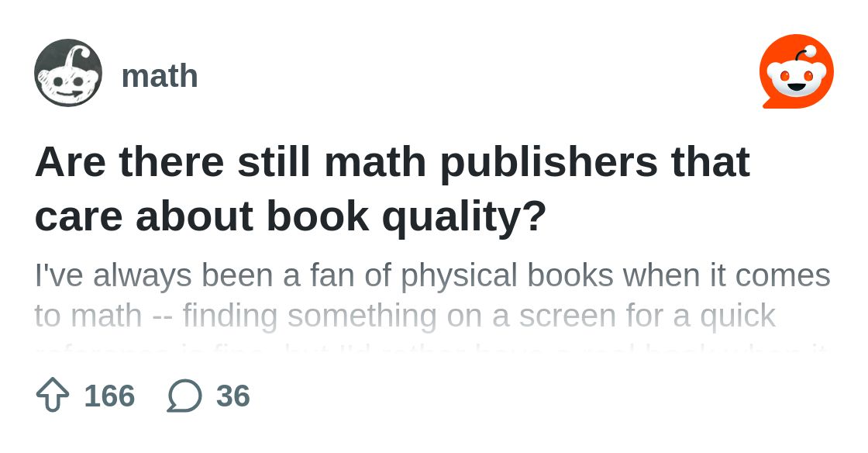This screenshot has width=868, height=453.
Task: Click the word "publishers" in the title
Action: 549,161
